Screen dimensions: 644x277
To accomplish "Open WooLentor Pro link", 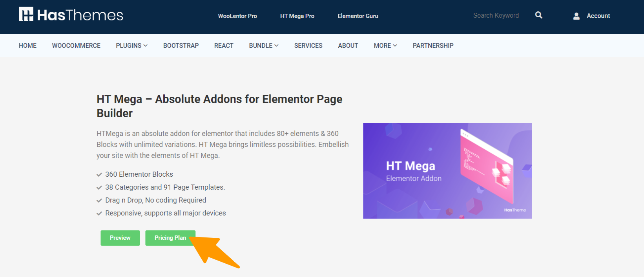I will [237, 16].
